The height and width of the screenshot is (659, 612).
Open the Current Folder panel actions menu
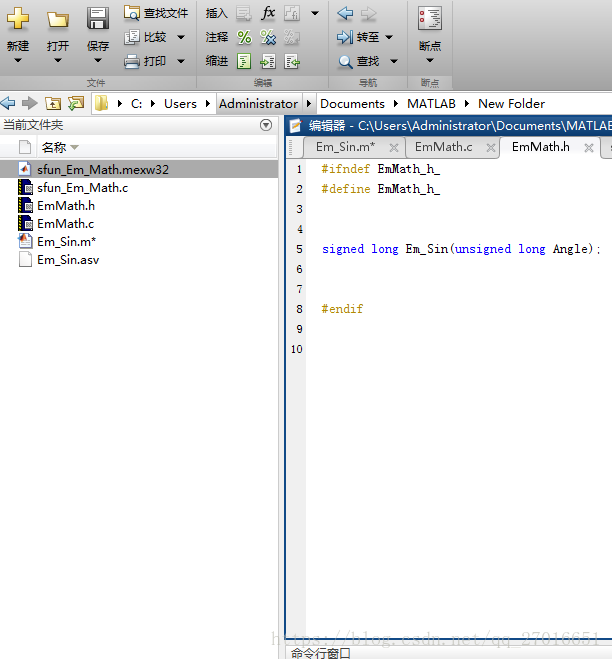click(x=266, y=125)
